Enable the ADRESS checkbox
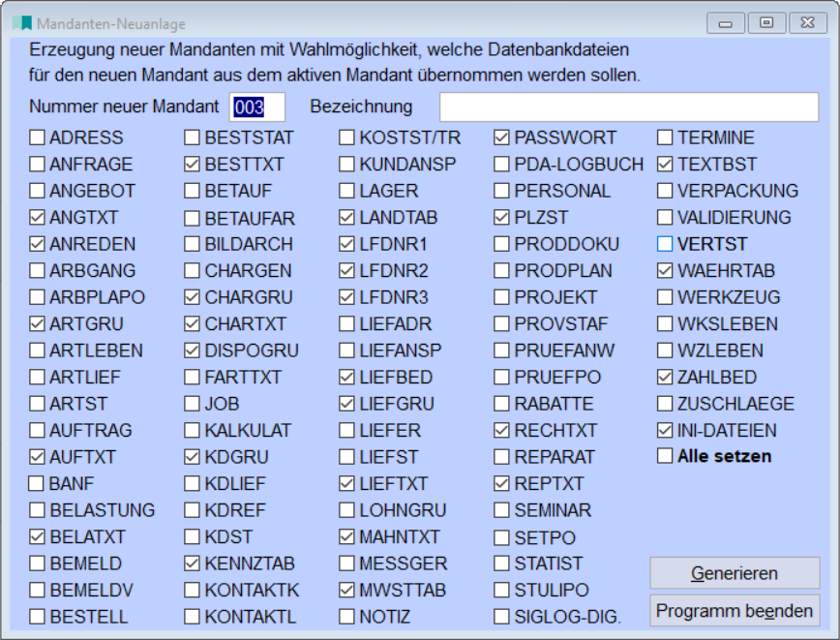Image resolution: width=840 pixels, height=640 pixels. point(38,137)
